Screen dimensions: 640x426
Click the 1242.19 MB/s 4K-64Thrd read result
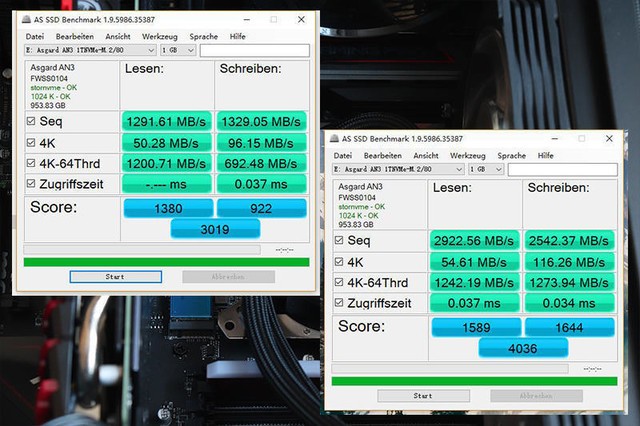tap(474, 282)
